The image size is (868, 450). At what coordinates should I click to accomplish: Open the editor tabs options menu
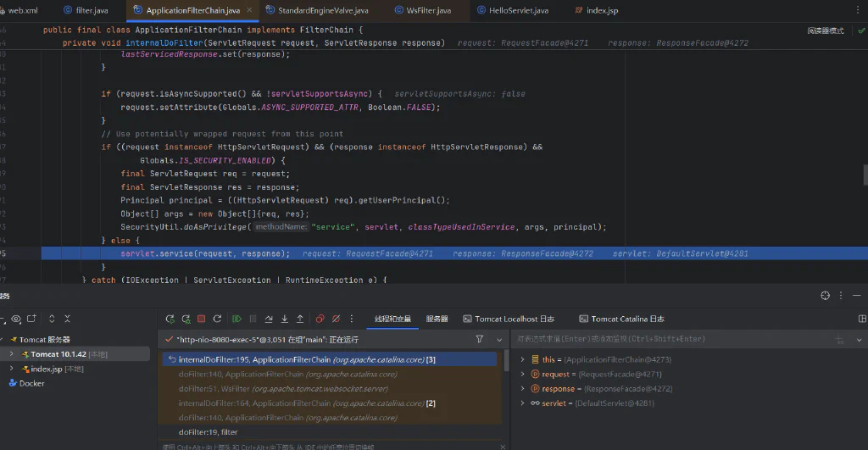tap(858, 10)
